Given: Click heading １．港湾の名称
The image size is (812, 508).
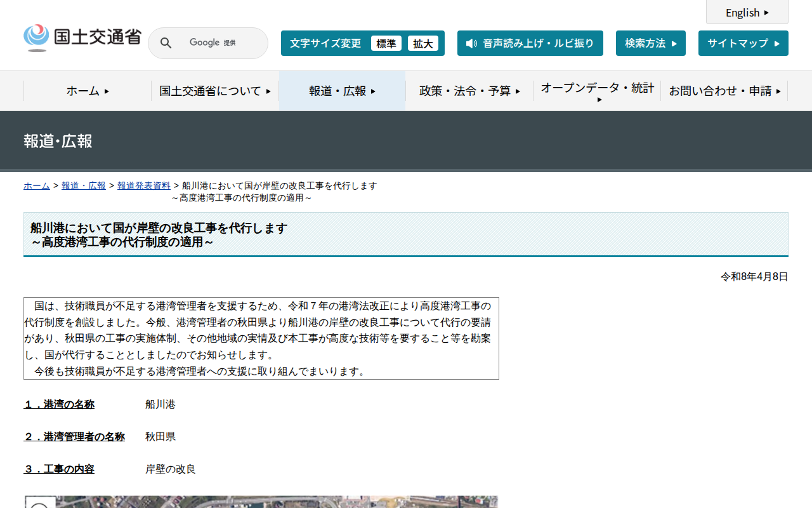Looking at the screenshot, I should click(x=59, y=404).
